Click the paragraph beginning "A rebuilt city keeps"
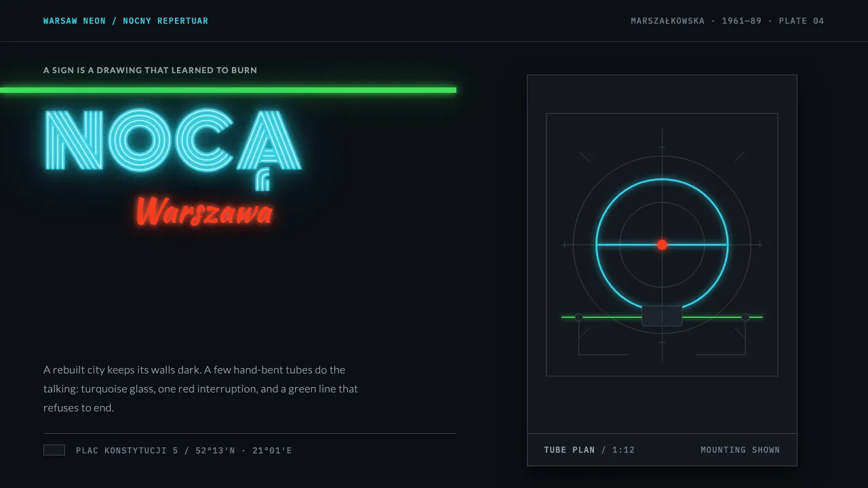The height and width of the screenshot is (488, 868). 201,388
